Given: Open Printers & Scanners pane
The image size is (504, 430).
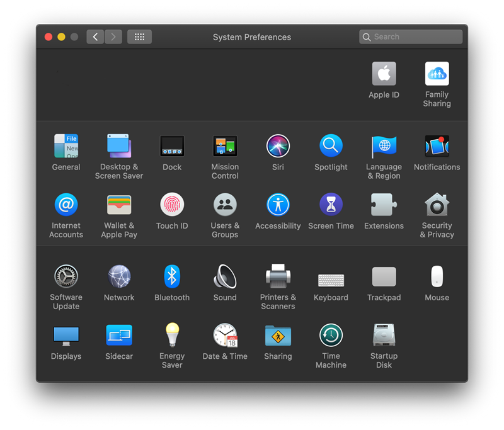Looking at the screenshot, I should tap(278, 276).
